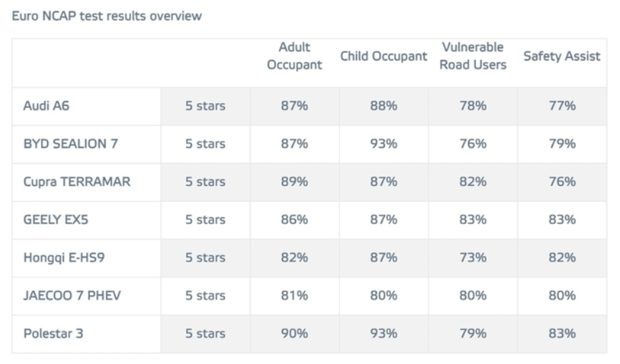
Task: Select the BYD SEALION 7 car name
Action: click(70, 144)
